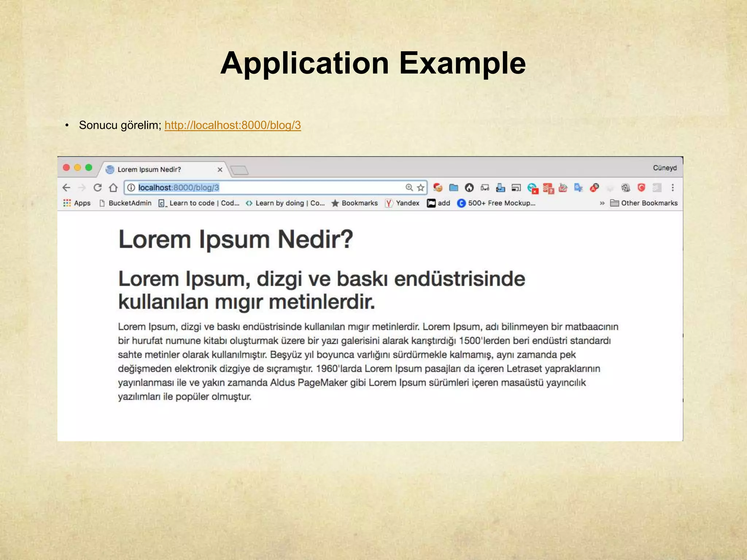Click the Cüneyd profile button
Viewport: 747px width, 560px height.
coord(665,168)
